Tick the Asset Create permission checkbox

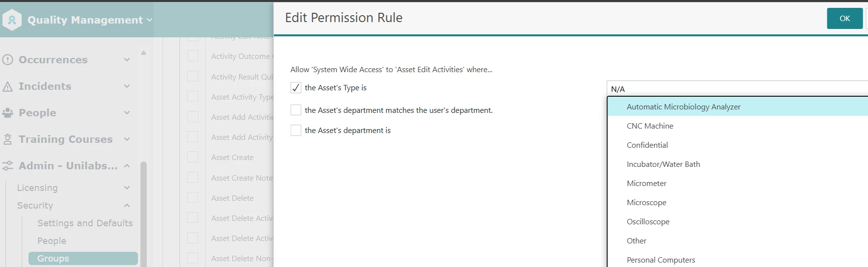193,158
